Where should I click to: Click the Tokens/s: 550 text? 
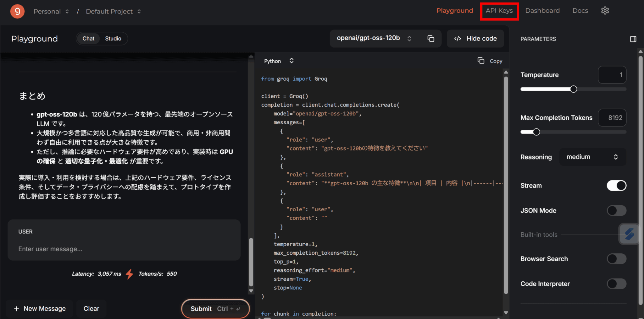pos(158,274)
